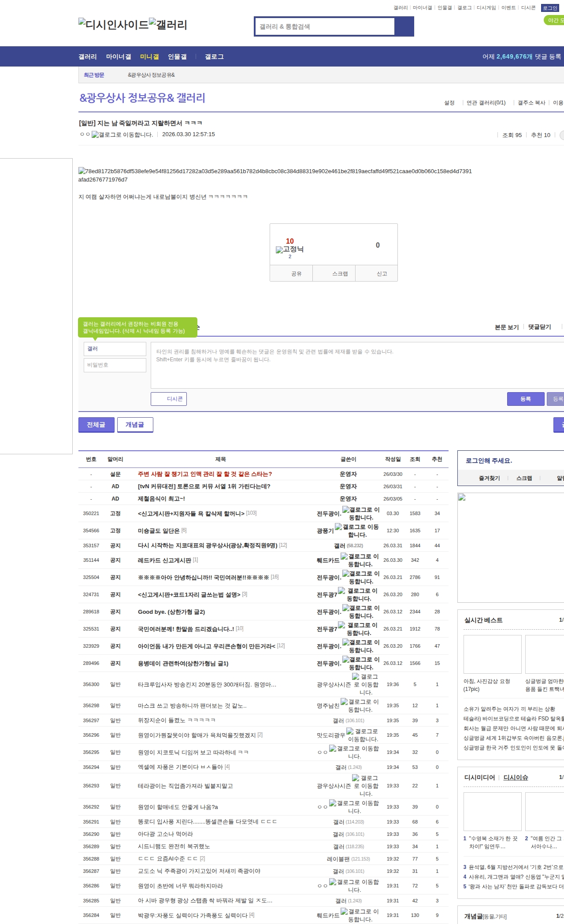Click the 디시인사이드 logo image
Screen dimensions: 564x924
[x=113, y=25]
